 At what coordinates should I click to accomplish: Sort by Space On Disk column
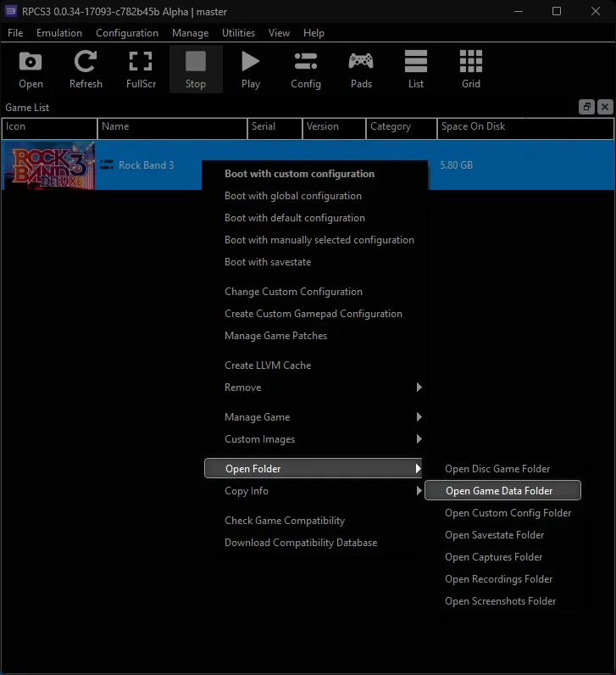tap(525, 128)
